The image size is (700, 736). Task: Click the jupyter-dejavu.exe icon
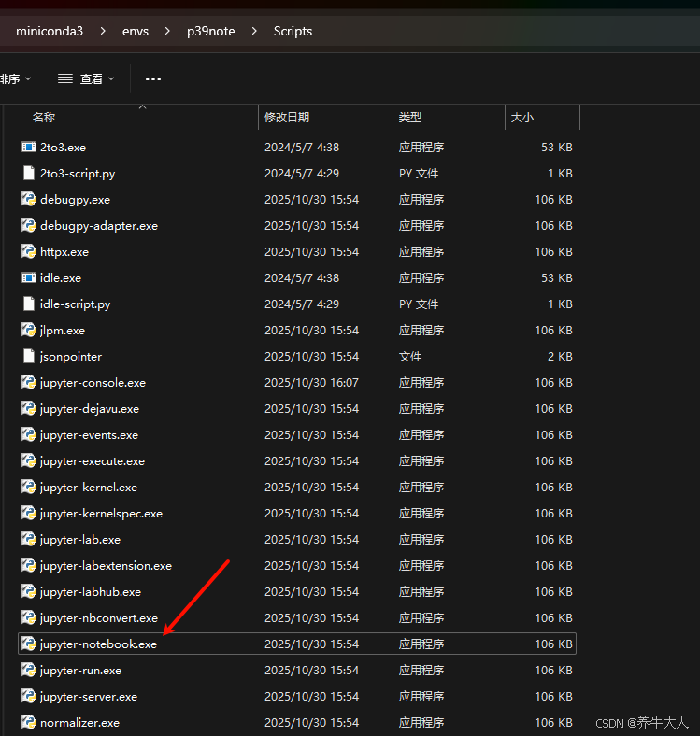[x=29, y=409]
